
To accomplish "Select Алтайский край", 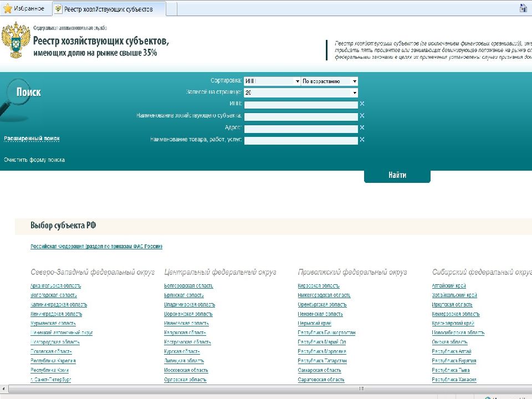I will (449, 286).
